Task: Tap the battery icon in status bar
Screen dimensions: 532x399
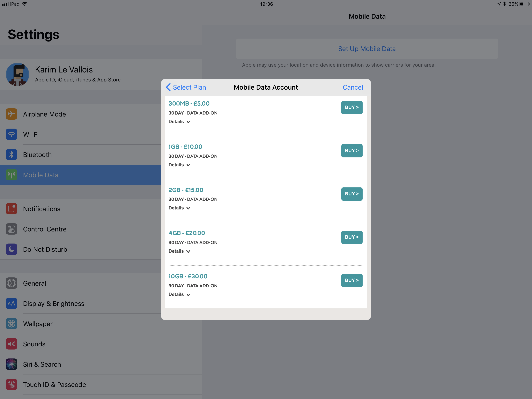Action: point(525,4)
